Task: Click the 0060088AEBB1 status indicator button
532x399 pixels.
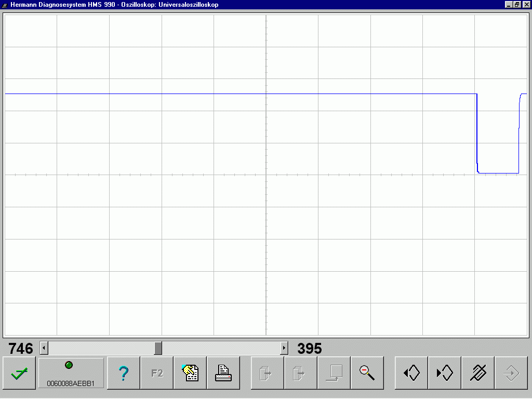Action: pyautogui.click(x=71, y=373)
